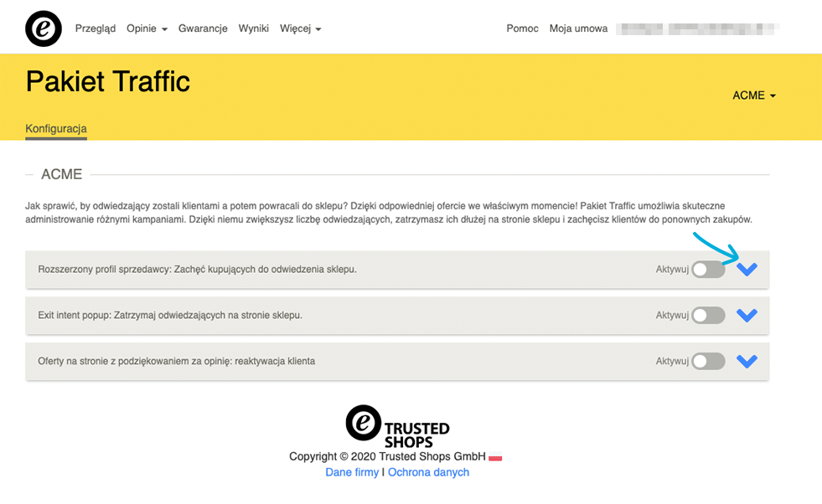Viewport: 822px width, 504px height.
Task: Enable Rozszerzony profil sprzedawcy toggle
Action: click(x=708, y=270)
